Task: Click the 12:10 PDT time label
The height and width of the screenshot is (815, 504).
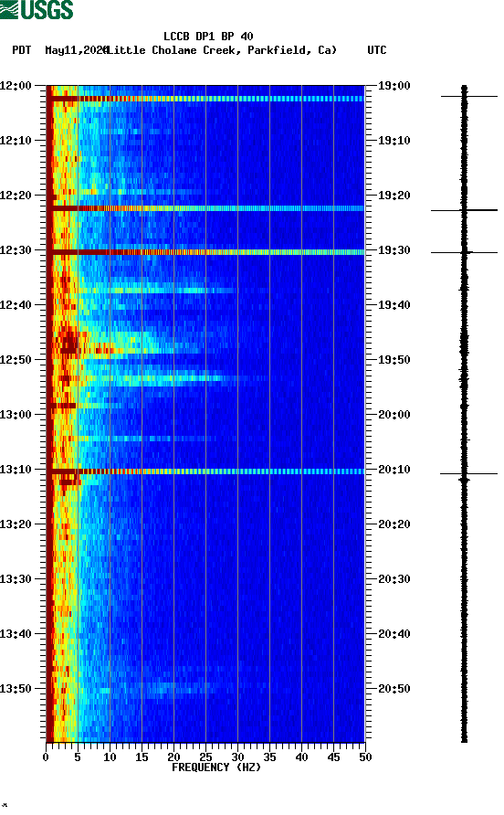Action: [x=16, y=141]
